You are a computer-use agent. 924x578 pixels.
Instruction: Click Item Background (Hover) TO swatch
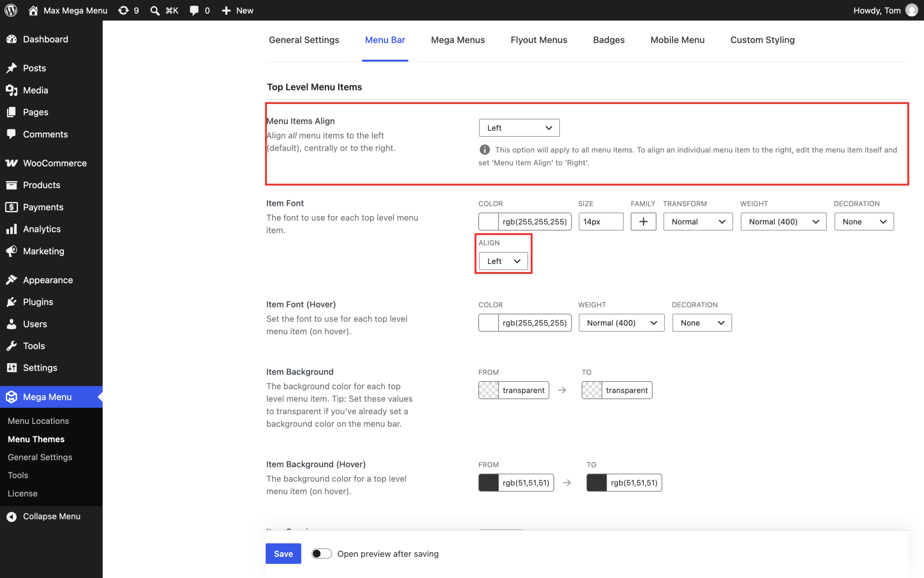[596, 483]
